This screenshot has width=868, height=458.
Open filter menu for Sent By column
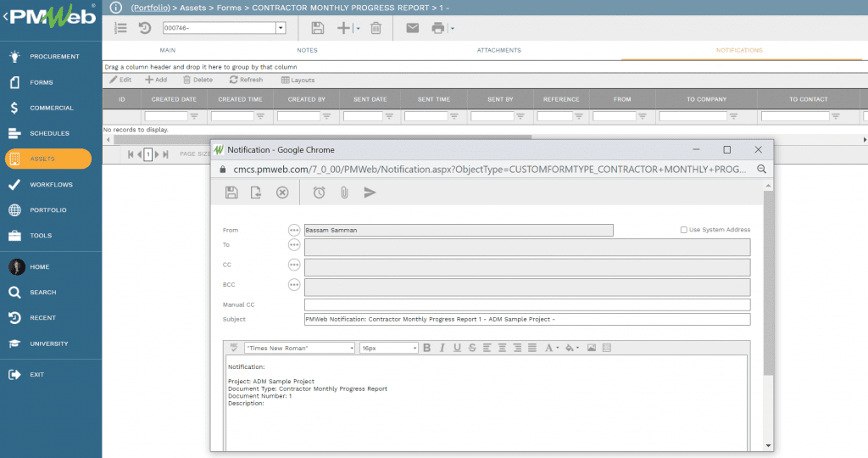click(x=520, y=116)
